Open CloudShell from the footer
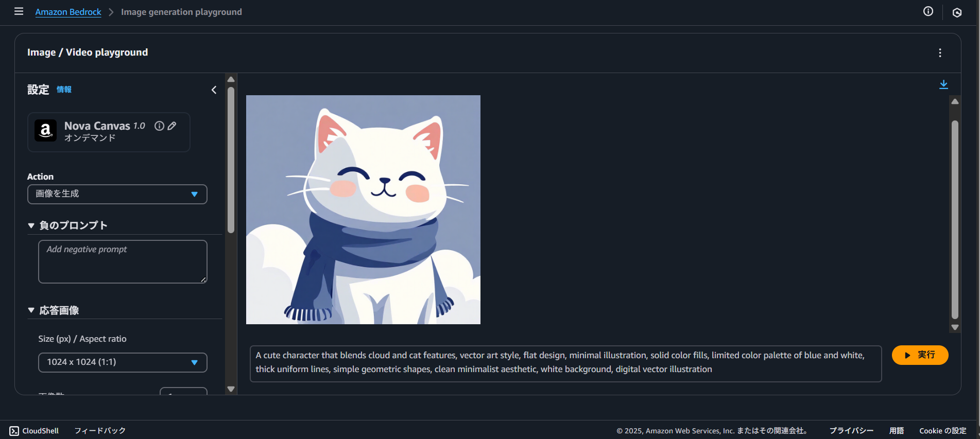Image resolution: width=980 pixels, height=439 pixels. coord(35,431)
